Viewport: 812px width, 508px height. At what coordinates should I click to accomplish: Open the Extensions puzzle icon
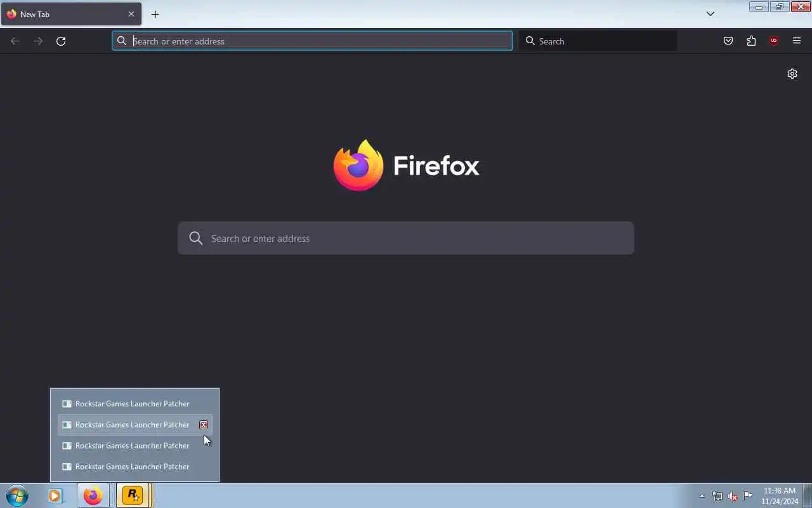(751, 41)
